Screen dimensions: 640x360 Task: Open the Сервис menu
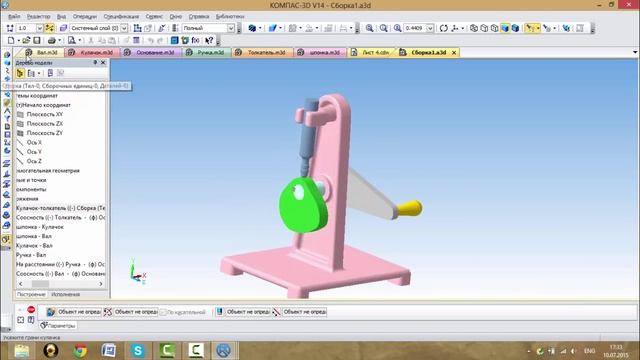154,16
